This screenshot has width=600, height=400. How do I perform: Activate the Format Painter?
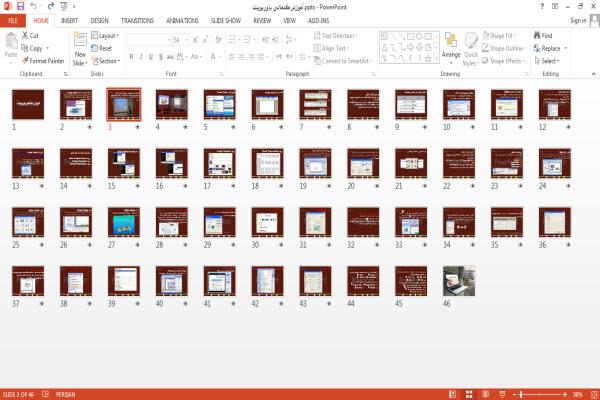click(43, 61)
